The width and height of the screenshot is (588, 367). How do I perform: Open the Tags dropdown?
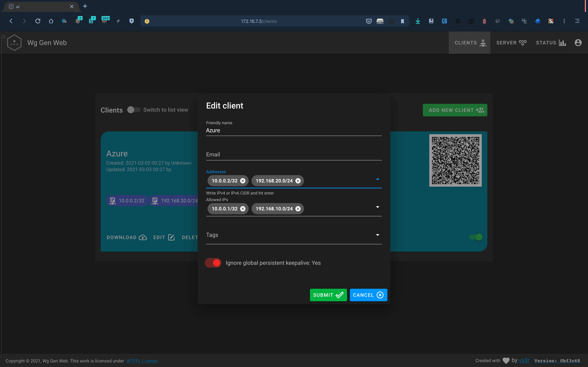[x=377, y=235]
